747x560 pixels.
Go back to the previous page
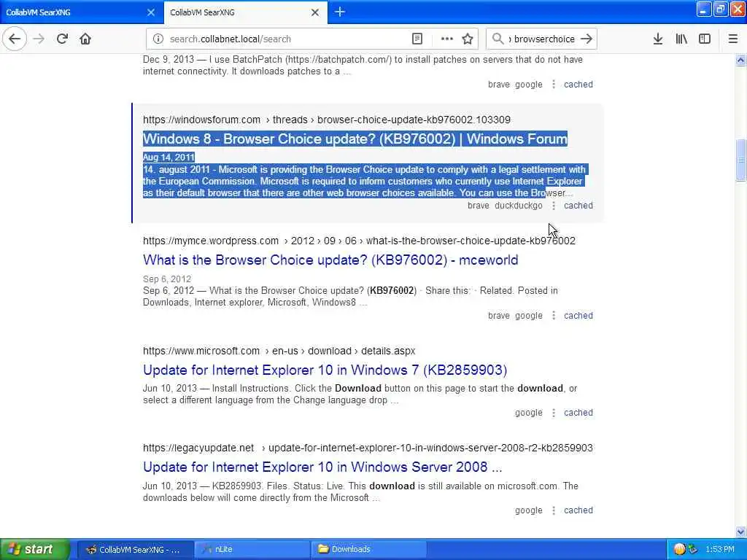[15, 39]
